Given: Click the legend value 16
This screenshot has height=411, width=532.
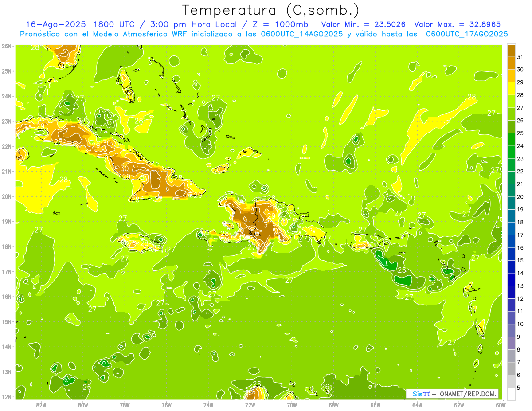Looking at the screenshot, I should (520, 247).
